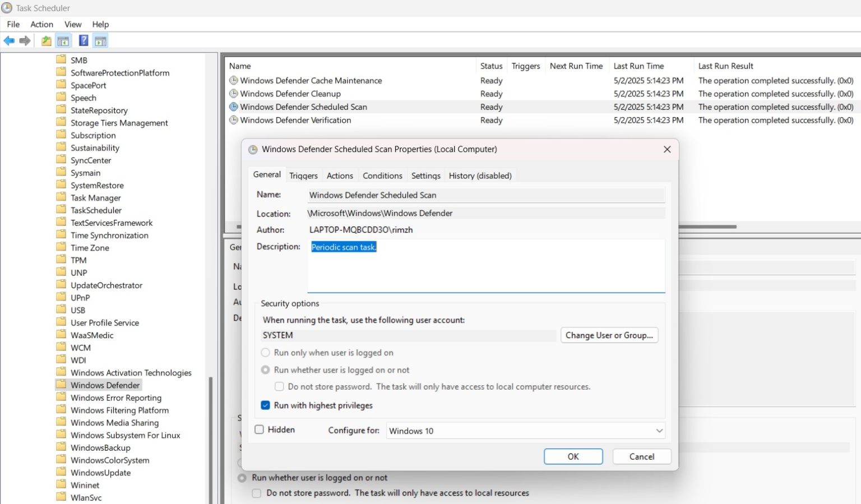Toggle the Show/Hide Action Pane icon

click(100, 40)
